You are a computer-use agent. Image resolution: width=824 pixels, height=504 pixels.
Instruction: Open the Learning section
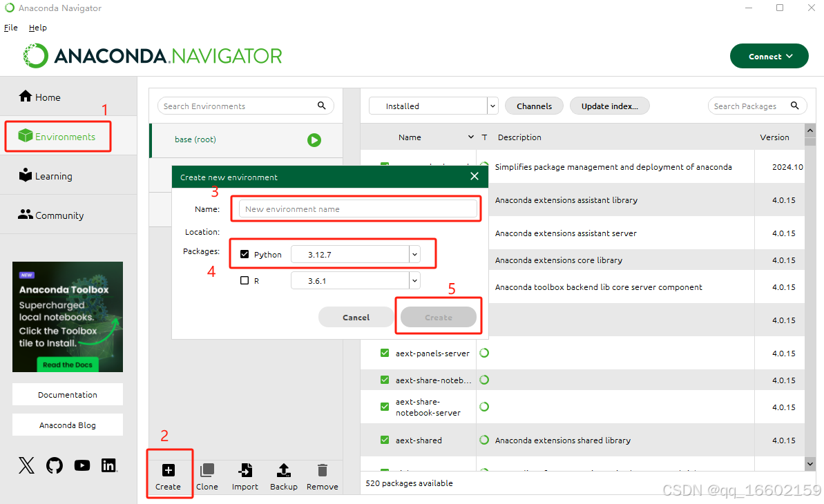(x=45, y=175)
